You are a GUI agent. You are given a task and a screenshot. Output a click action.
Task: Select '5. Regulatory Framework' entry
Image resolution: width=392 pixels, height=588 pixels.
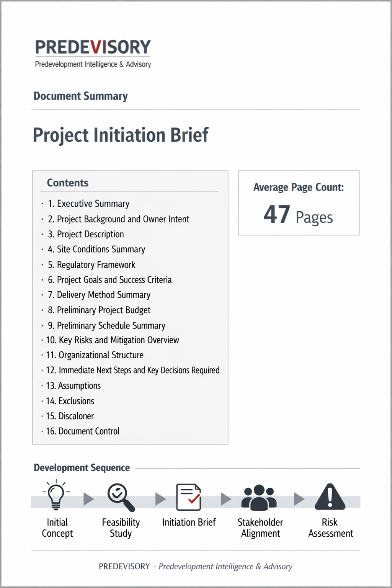(91, 265)
